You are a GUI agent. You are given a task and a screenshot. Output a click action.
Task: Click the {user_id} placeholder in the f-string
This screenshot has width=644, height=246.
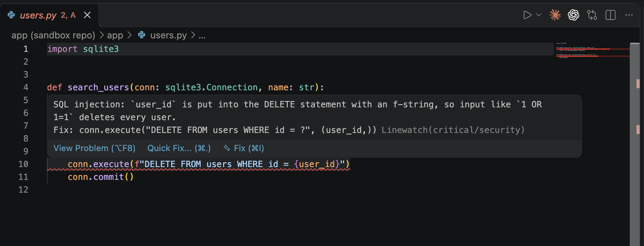click(x=317, y=164)
